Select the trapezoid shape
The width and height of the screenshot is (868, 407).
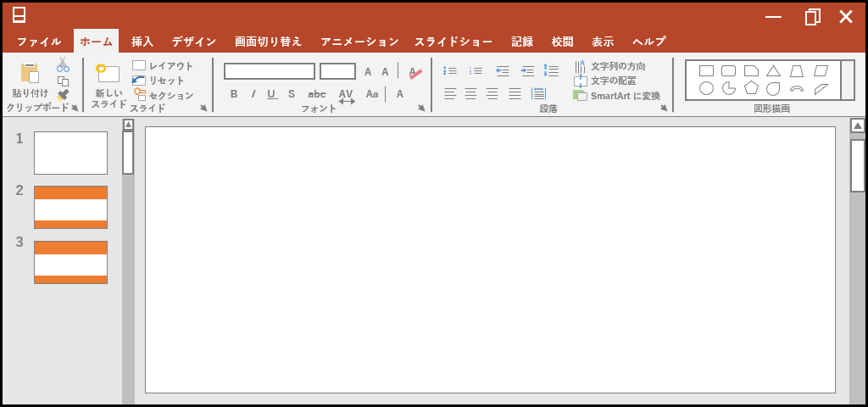click(797, 71)
